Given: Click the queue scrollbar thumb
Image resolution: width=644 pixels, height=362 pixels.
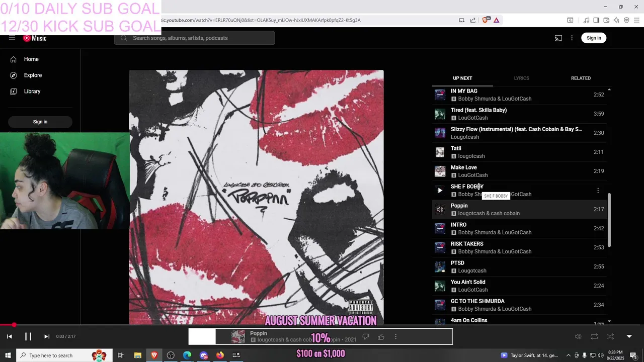Looking at the screenshot, I should click(x=609, y=220).
